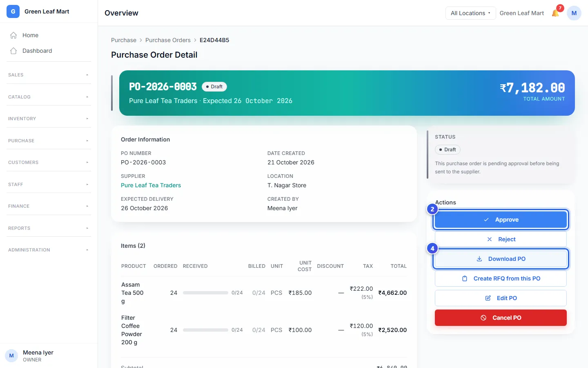The width and height of the screenshot is (588, 368).
Task: Open Dashboard in the sidebar
Action: [x=49, y=51]
